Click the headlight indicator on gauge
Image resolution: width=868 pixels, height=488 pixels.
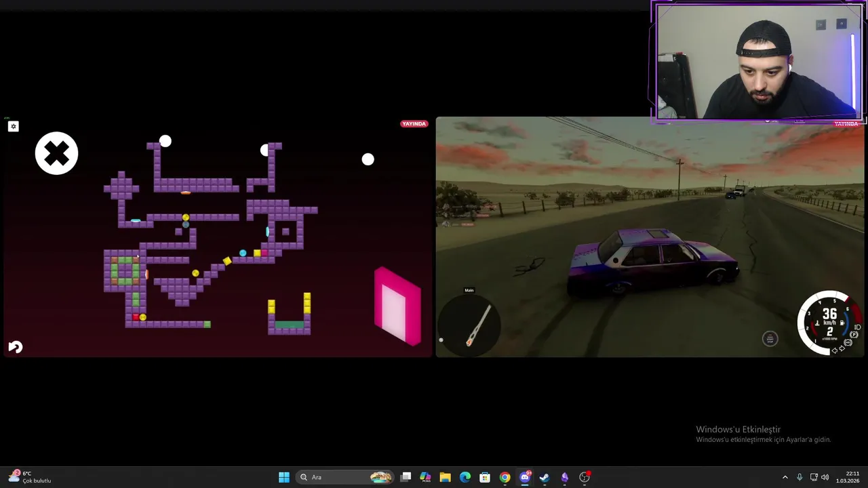(858, 327)
